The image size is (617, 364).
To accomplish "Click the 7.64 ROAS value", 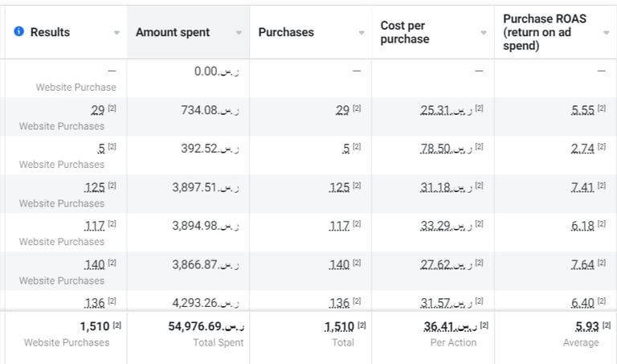I will [x=582, y=264].
